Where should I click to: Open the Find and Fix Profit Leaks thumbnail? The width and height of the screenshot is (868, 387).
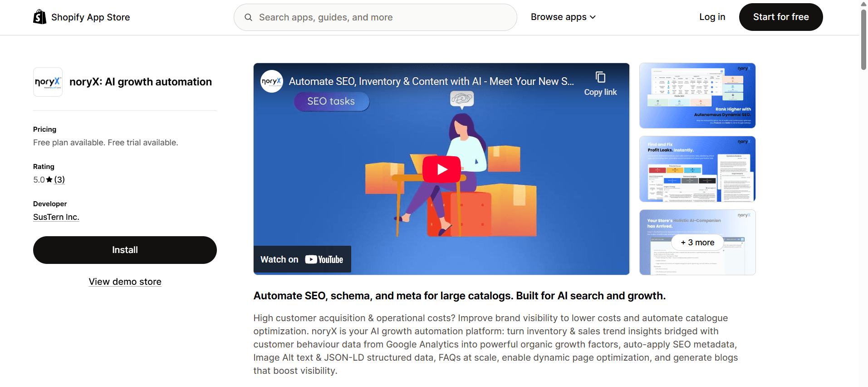click(x=697, y=169)
